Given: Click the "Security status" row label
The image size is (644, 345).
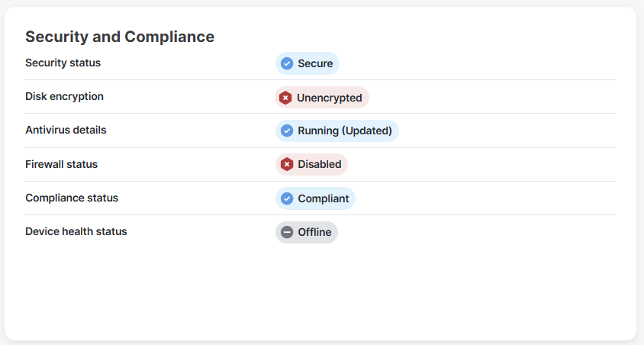Looking at the screenshot, I should pyautogui.click(x=63, y=63).
